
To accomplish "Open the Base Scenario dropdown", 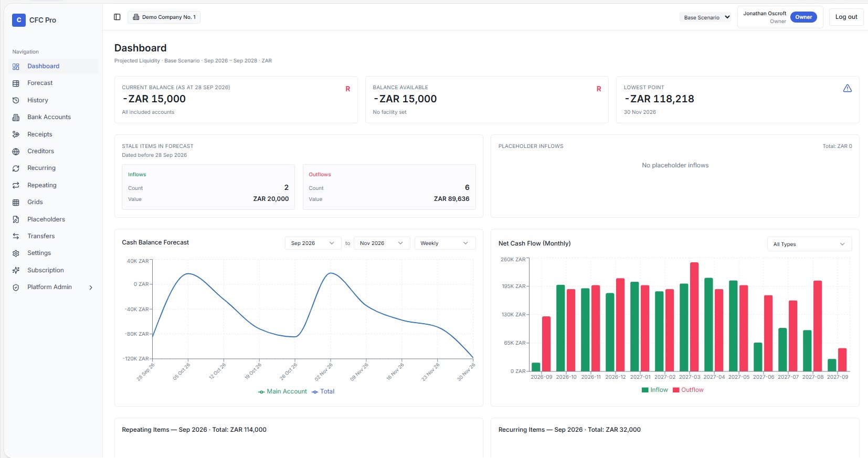I will [705, 17].
